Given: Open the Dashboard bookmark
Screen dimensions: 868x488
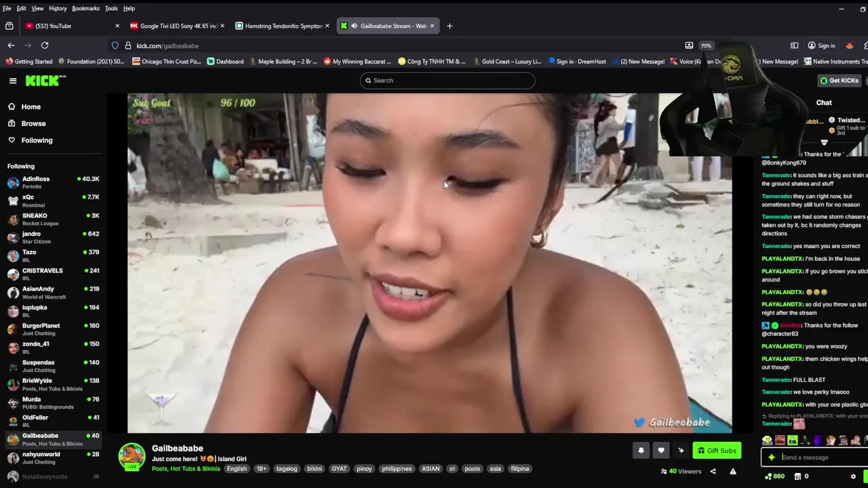Looking at the screenshot, I should click(225, 61).
